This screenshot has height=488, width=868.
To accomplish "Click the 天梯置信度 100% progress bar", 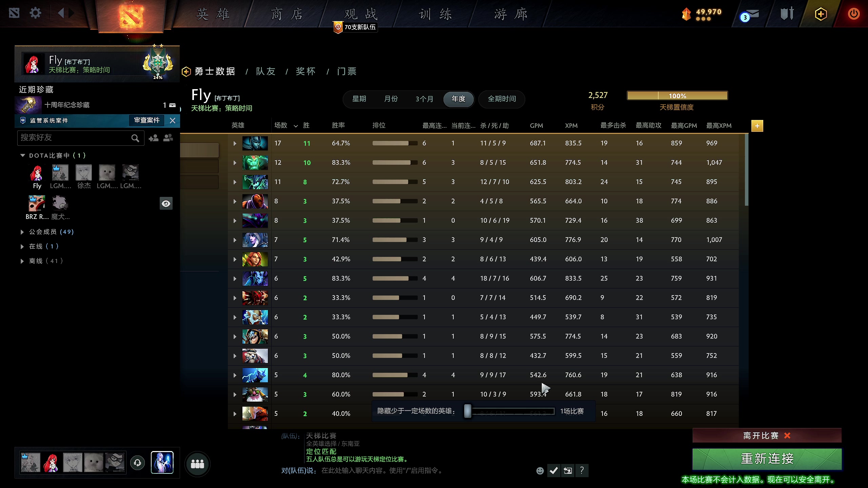I will pyautogui.click(x=677, y=96).
